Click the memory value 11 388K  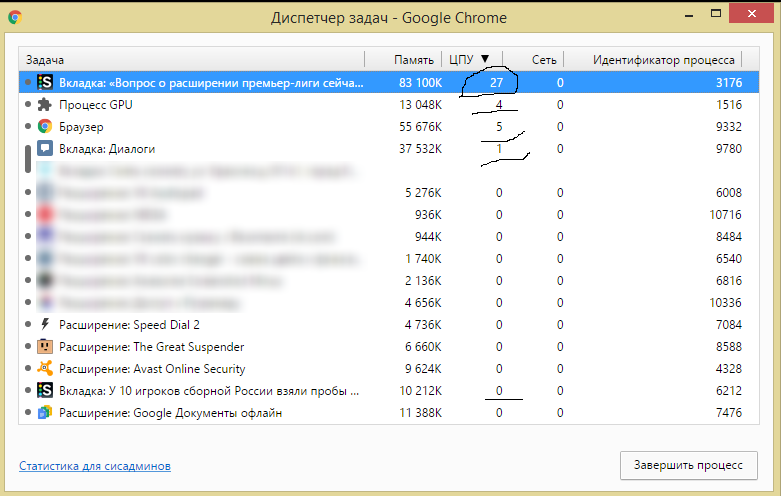click(421, 413)
